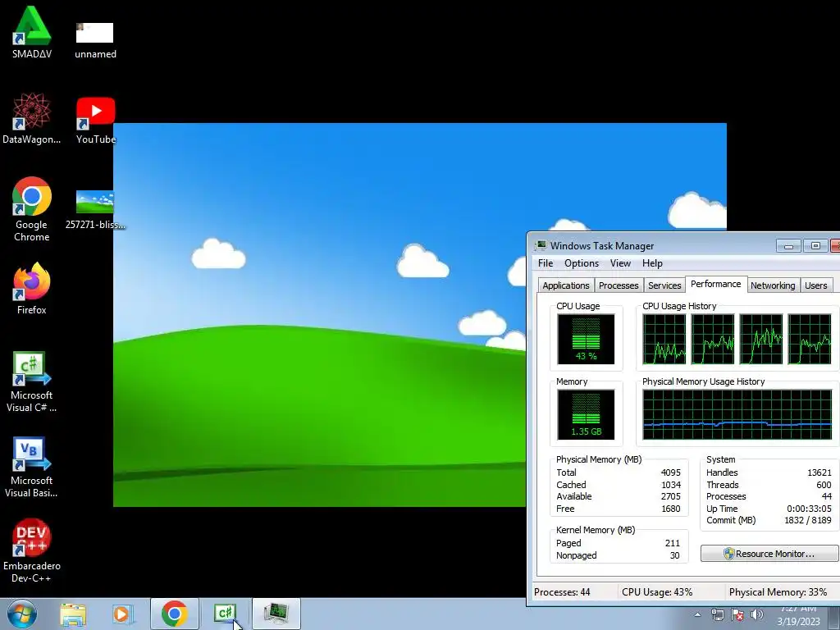Show hidden system tray icons arrow

click(x=697, y=614)
